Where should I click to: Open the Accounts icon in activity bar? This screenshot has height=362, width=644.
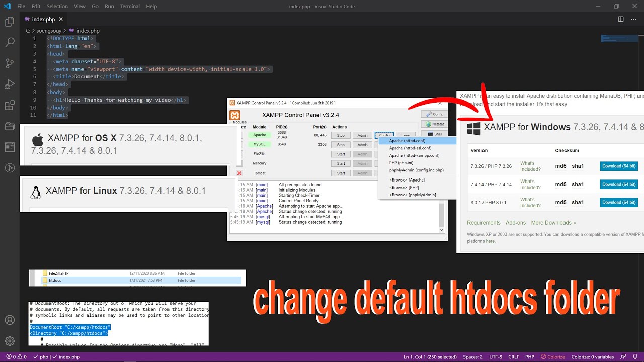pyautogui.click(x=9, y=320)
